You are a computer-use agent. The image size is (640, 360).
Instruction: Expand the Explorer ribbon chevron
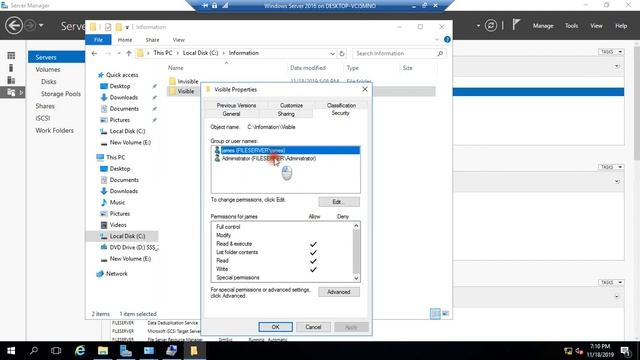[x=437, y=40]
